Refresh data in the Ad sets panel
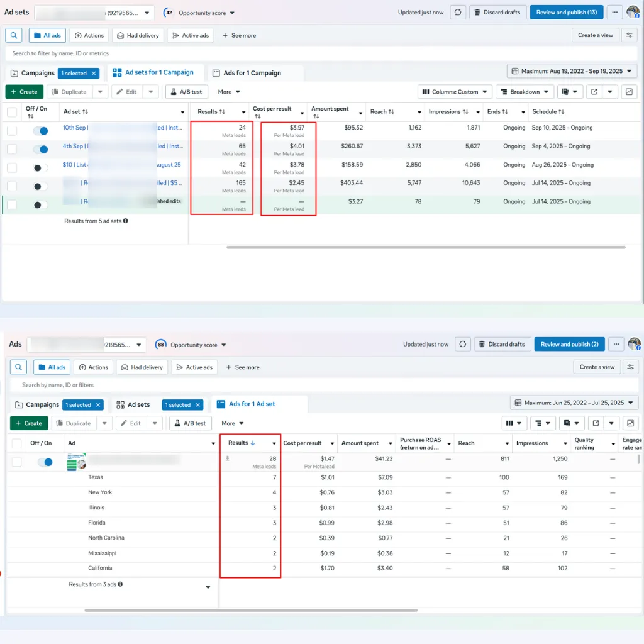Image resolution: width=644 pixels, height=644 pixels. (x=458, y=13)
